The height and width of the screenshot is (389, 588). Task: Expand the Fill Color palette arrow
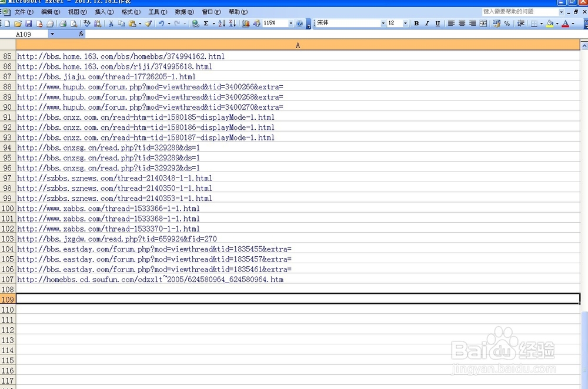(x=557, y=24)
